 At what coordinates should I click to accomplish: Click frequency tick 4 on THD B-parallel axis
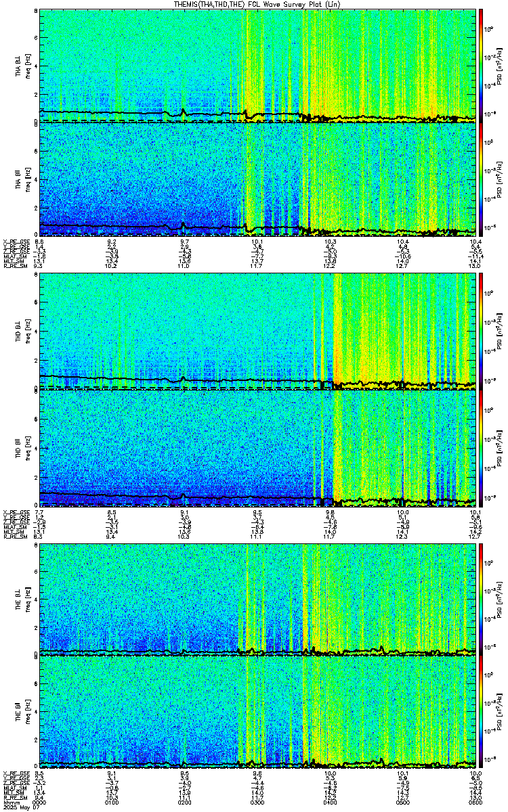pyautogui.click(x=35, y=448)
